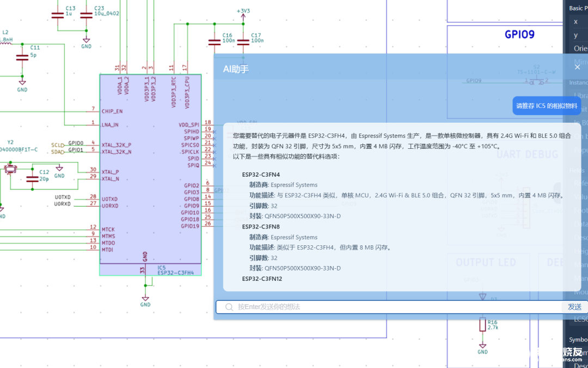
Task: Select the inductor L2 symbol
Action: coord(5,43)
